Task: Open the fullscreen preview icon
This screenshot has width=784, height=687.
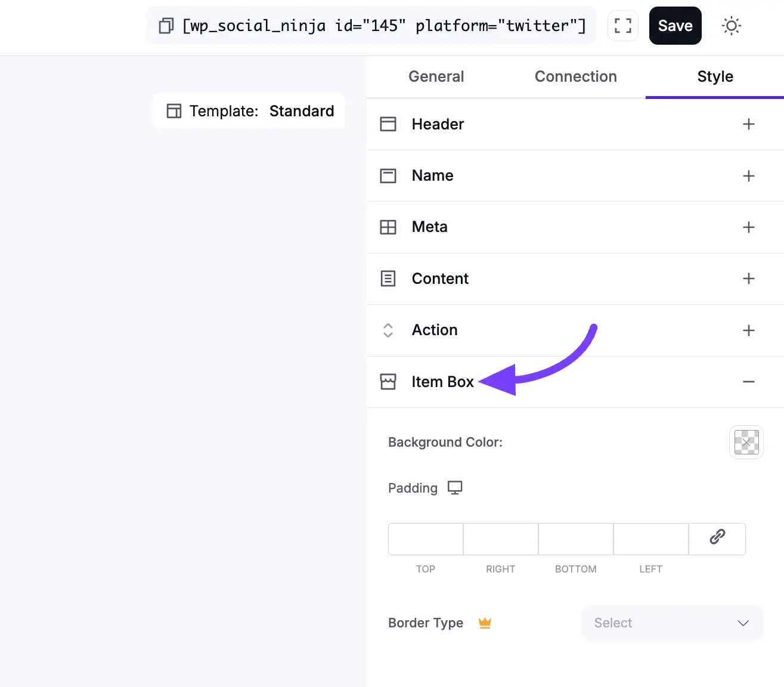Action: click(x=622, y=26)
